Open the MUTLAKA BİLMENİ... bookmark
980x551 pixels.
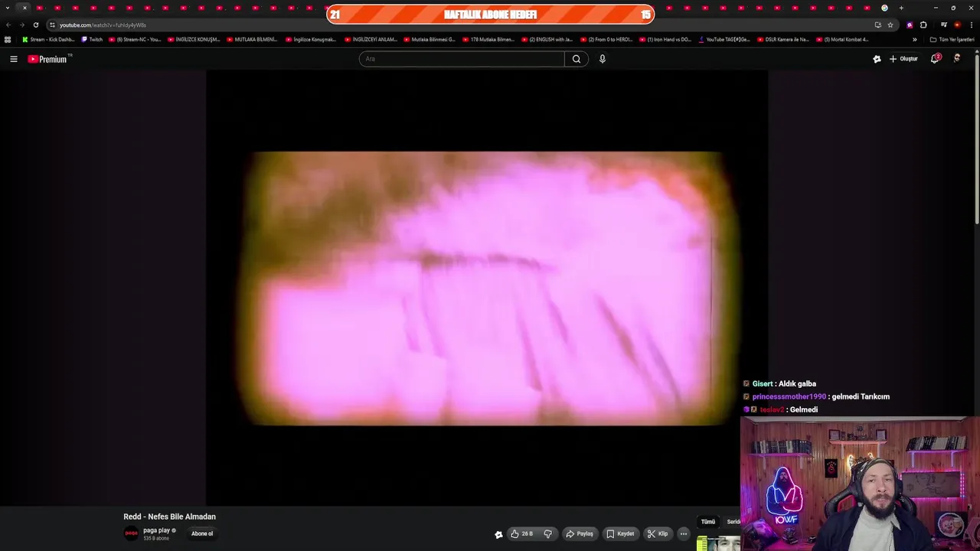click(253, 39)
